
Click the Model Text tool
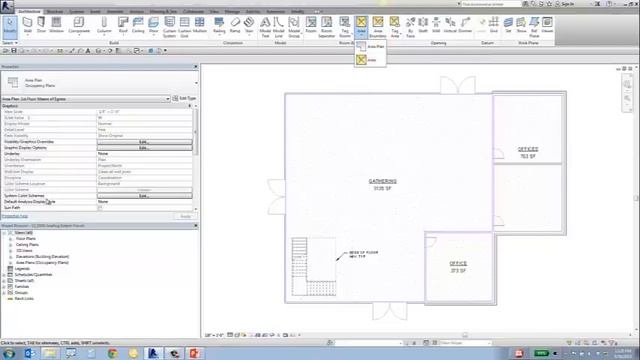pos(265,27)
